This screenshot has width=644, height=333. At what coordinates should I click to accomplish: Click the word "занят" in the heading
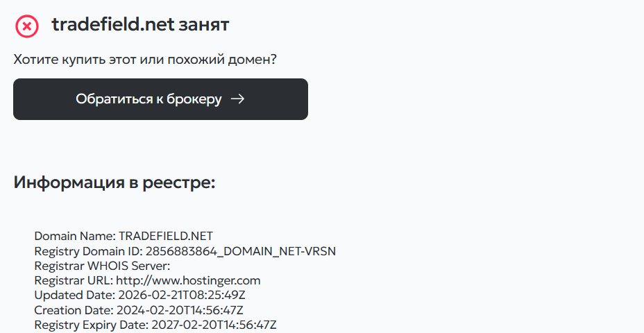[203, 26]
